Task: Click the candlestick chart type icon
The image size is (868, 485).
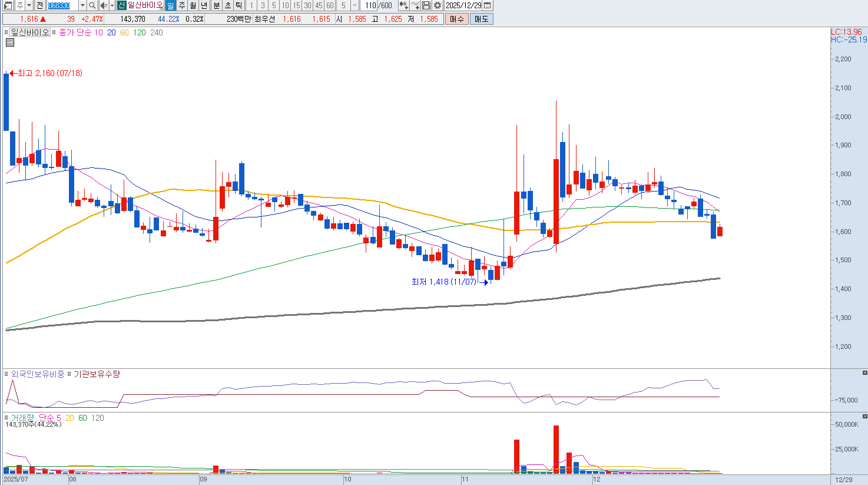Action: pyautogui.click(x=403, y=5)
